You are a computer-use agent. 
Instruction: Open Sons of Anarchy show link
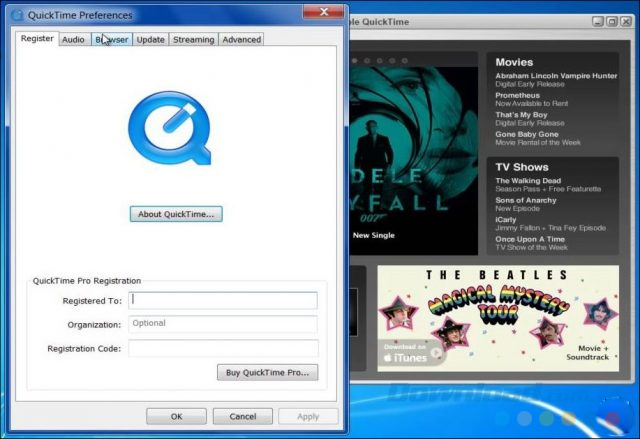point(526,200)
